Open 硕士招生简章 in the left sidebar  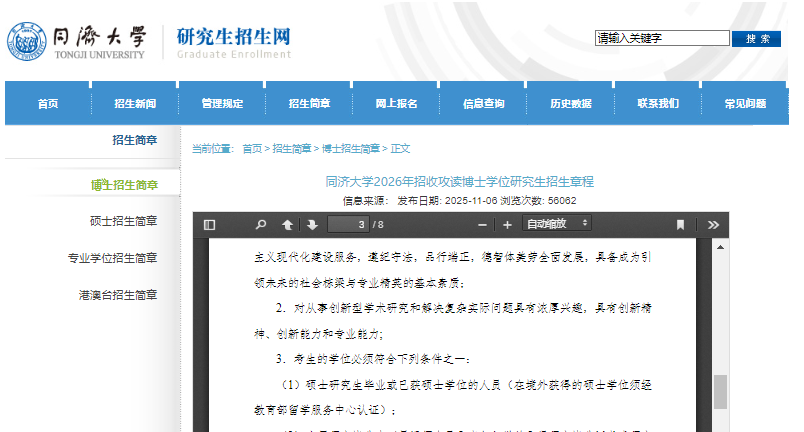tap(123, 221)
